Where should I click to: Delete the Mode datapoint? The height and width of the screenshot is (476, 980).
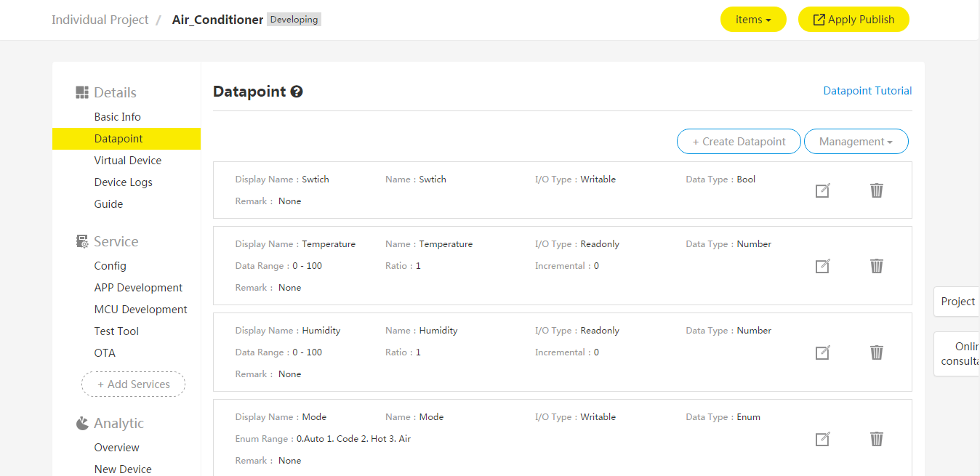tap(877, 439)
